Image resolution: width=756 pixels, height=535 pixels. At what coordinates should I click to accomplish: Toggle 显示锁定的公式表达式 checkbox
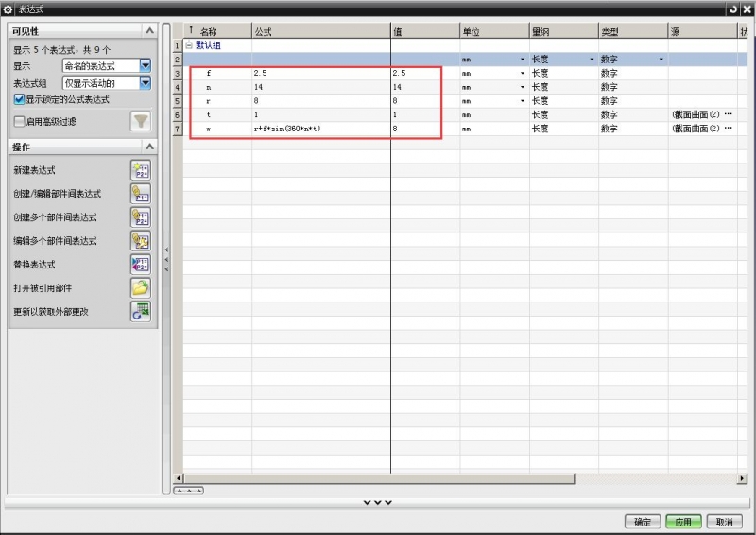pyautogui.click(x=19, y=100)
